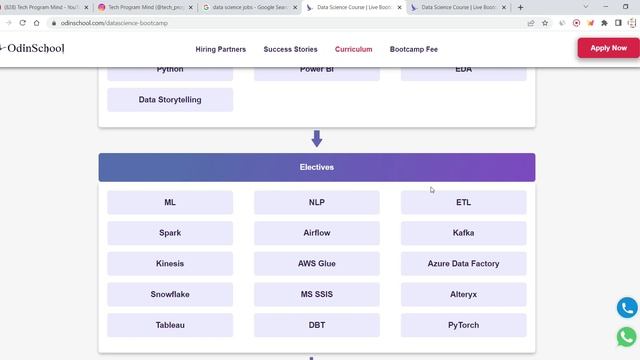
Task: Pick the AWS Glue elective tile
Action: (x=317, y=264)
